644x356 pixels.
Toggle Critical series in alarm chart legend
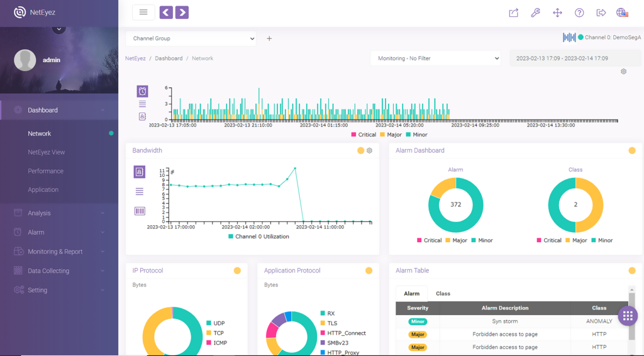364,135
